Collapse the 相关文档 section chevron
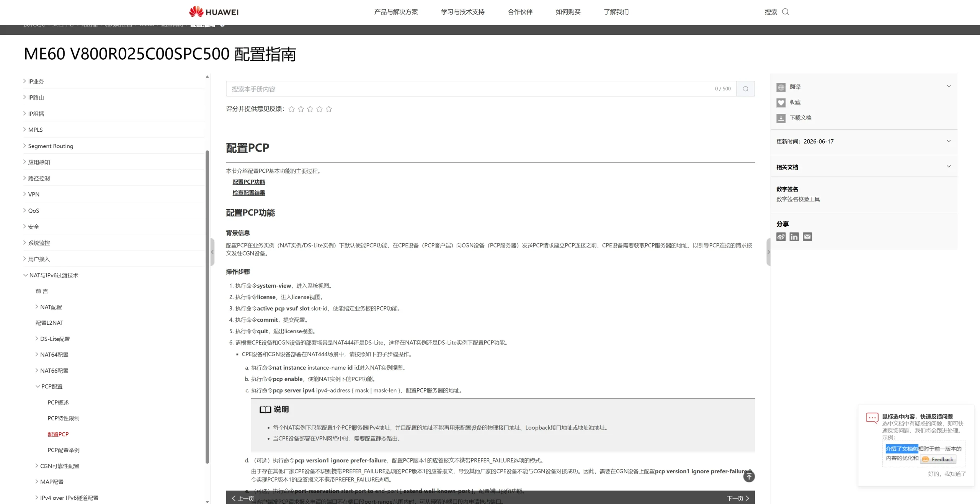 coord(949,167)
